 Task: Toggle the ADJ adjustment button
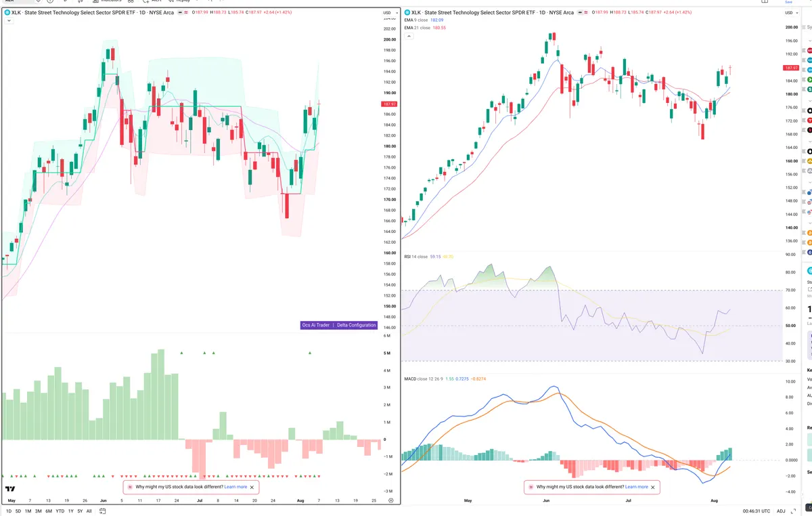click(781, 511)
